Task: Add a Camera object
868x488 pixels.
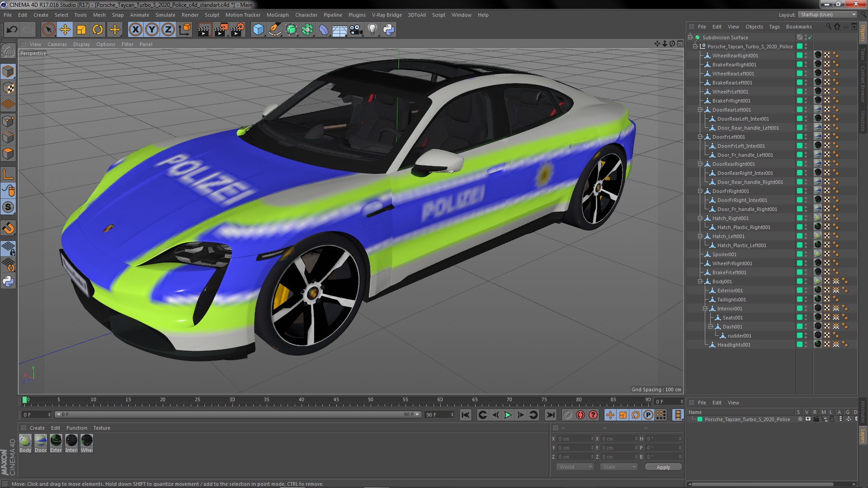Action: [356, 30]
